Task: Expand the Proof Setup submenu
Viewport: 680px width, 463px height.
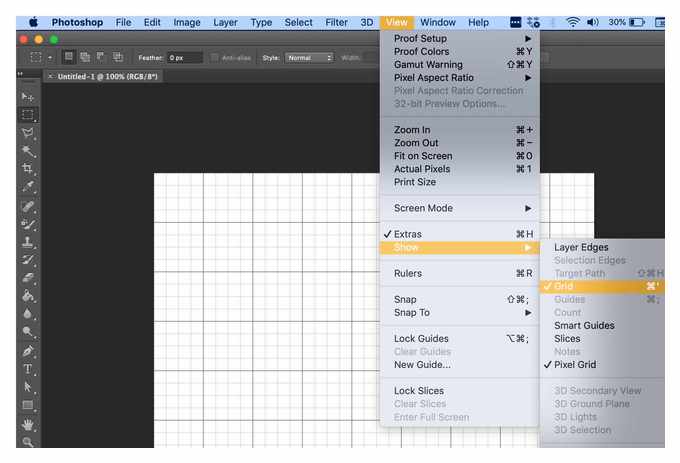Action: tap(460, 39)
